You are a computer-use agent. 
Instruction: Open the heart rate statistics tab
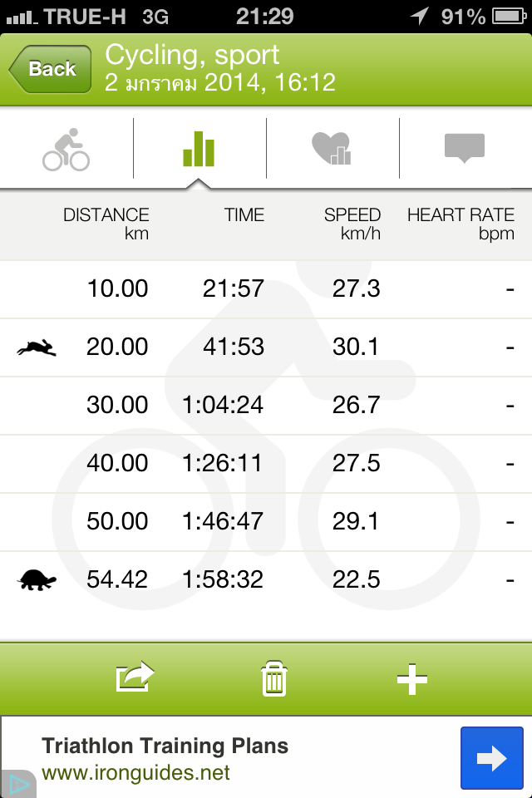[332, 148]
